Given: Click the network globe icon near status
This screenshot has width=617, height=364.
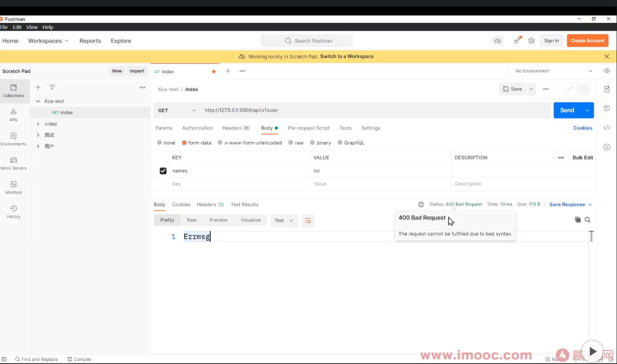Looking at the screenshot, I should click(421, 204).
